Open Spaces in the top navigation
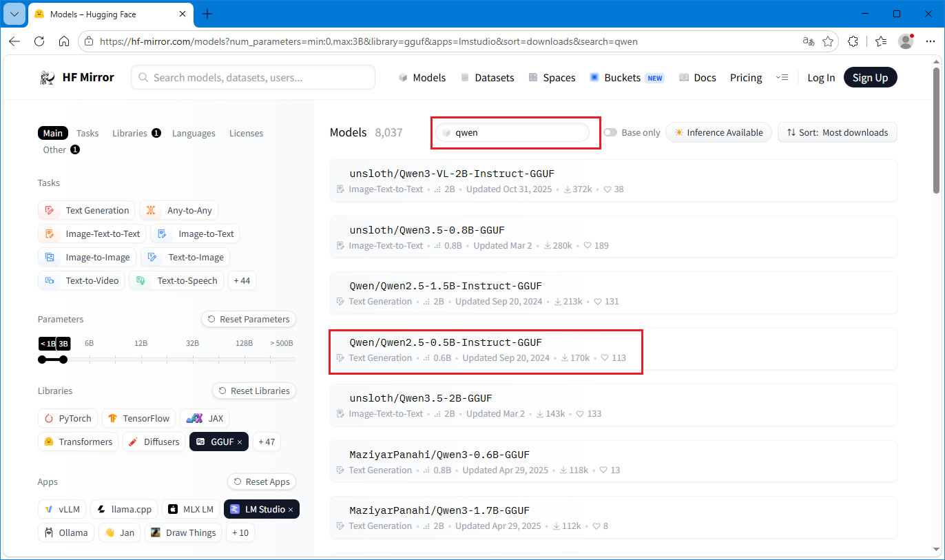The width and height of the screenshot is (945, 560). point(552,78)
